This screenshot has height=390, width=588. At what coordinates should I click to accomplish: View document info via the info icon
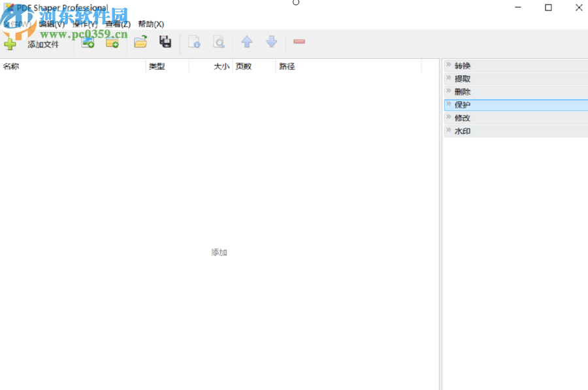(x=194, y=41)
